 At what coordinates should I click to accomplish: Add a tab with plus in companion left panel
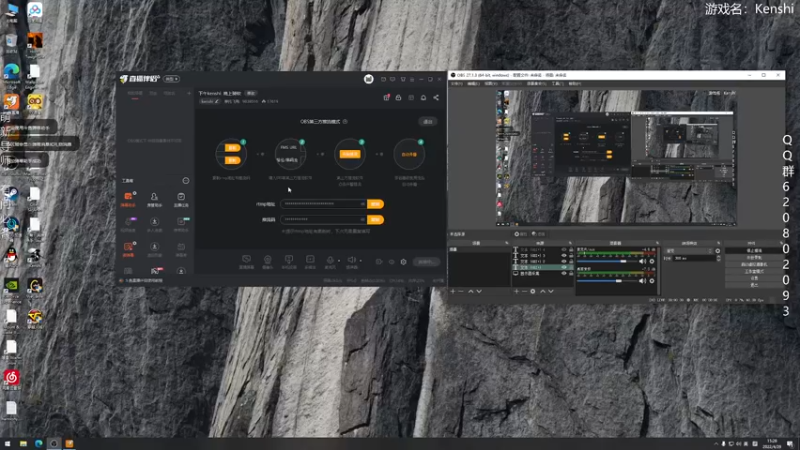click(189, 94)
